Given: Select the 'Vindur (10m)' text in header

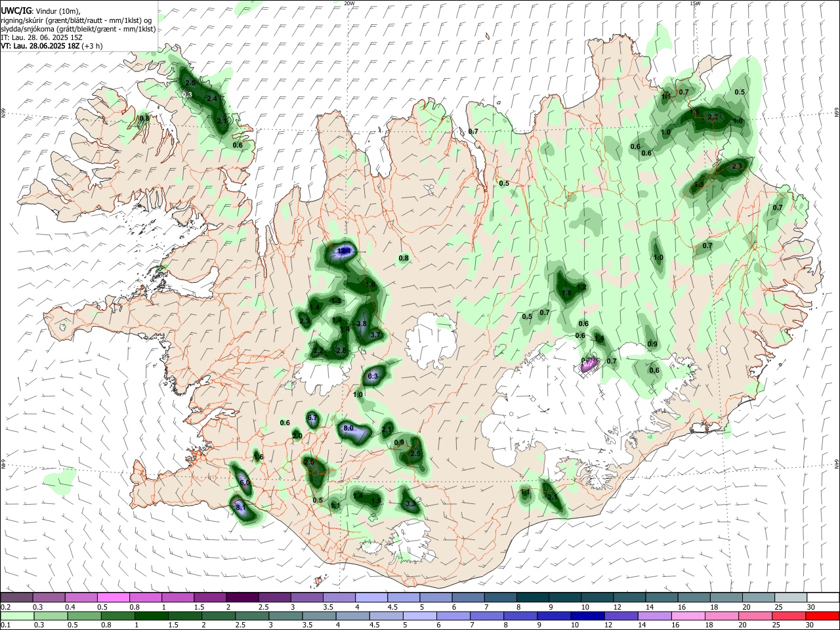Looking at the screenshot, I should pos(57,11).
